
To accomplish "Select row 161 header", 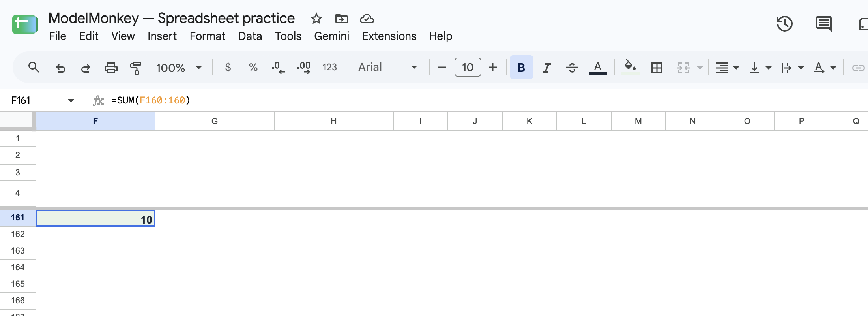I will (x=18, y=218).
